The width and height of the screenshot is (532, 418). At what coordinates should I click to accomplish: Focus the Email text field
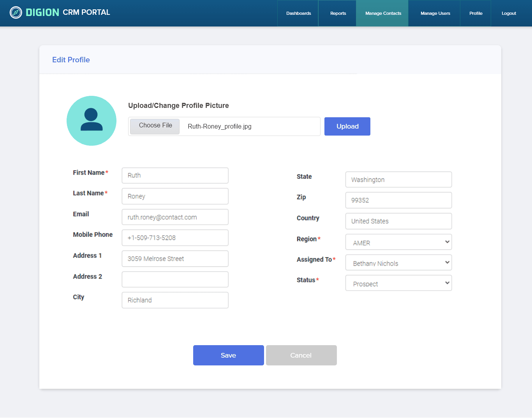[x=175, y=217]
